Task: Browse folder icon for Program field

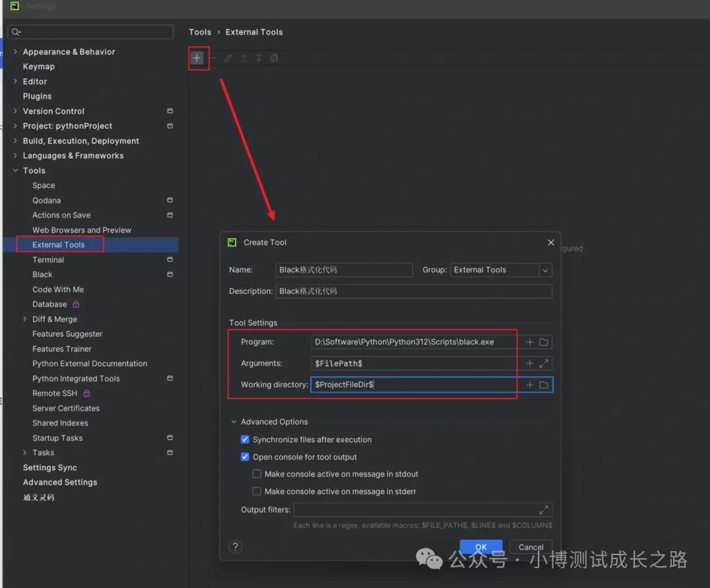Action: click(x=544, y=342)
